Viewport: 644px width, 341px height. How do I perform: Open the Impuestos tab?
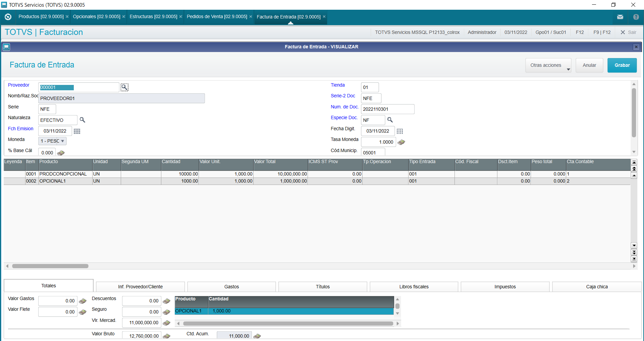tap(505, 287)
